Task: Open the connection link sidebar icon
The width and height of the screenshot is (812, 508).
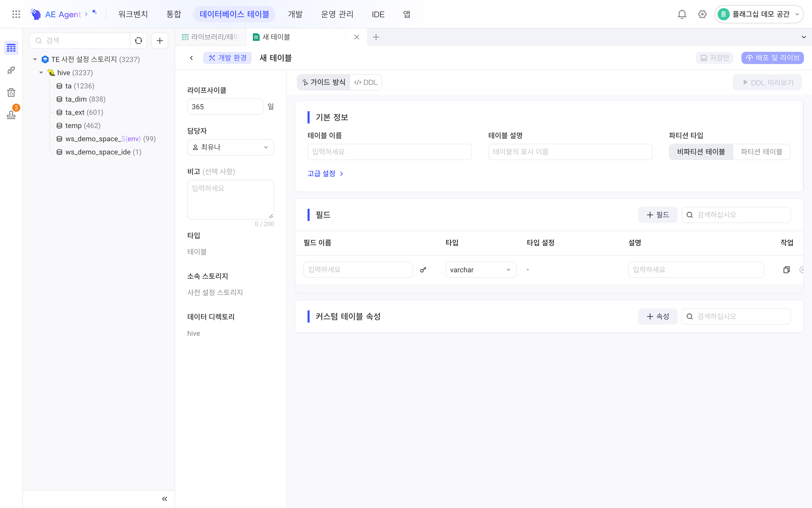Action: pyautogui.click(x=11, y=70)
